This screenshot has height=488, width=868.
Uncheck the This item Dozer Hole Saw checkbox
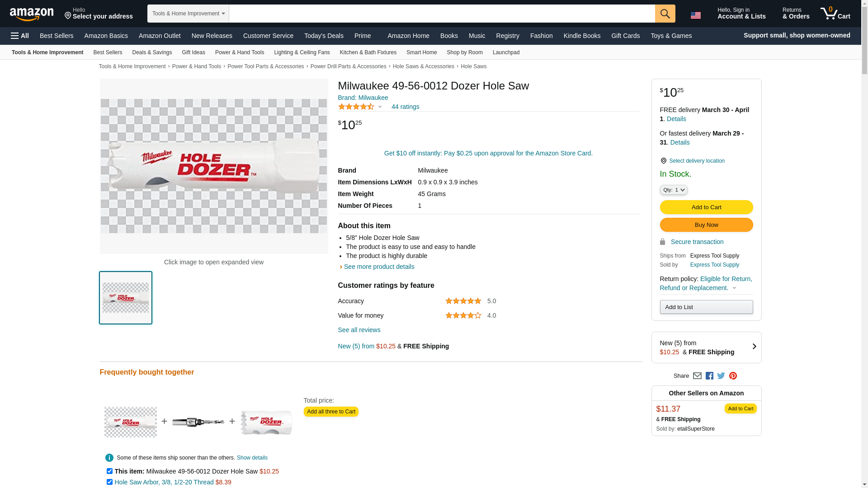[x=109, y=471]
